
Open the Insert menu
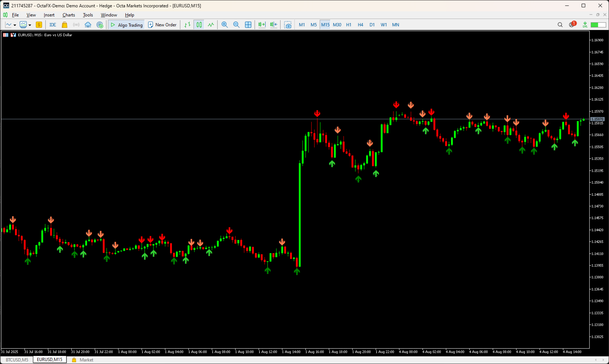pos(49,15)
